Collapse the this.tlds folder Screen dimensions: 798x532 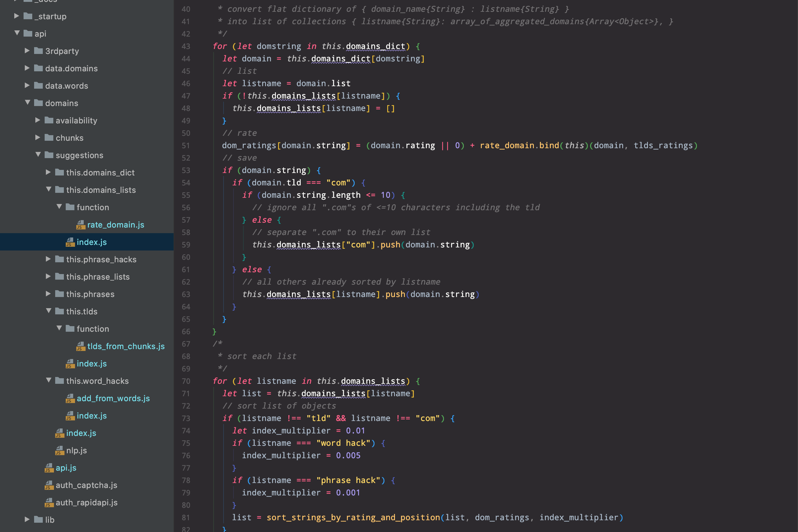pyautogui.click(x=48, y=311)
